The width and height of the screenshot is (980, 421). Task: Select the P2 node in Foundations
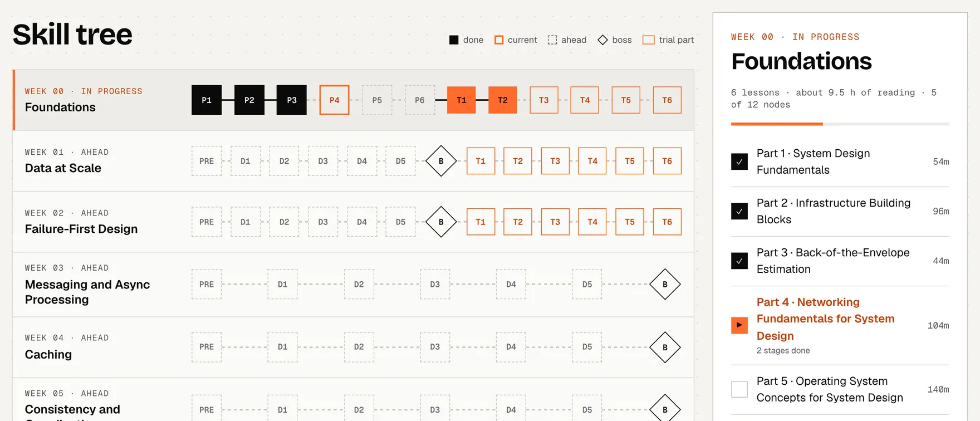(249, 100)
